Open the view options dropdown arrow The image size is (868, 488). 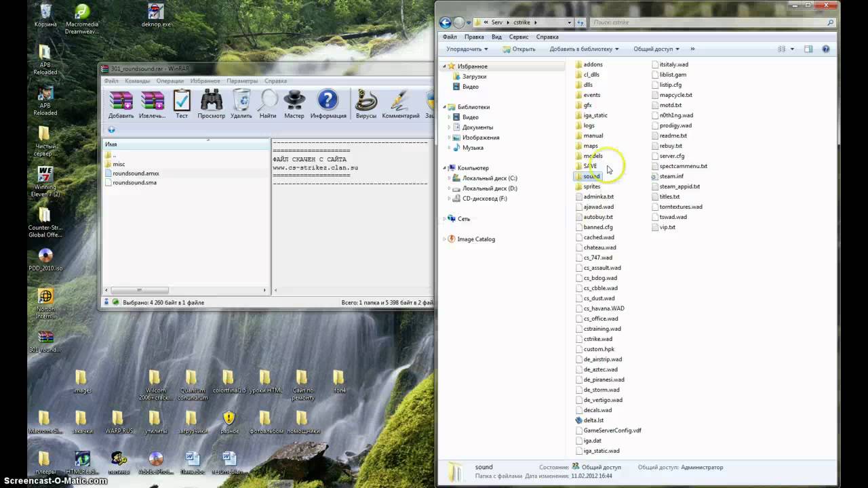pyautogui.click(x=792, y=49)
